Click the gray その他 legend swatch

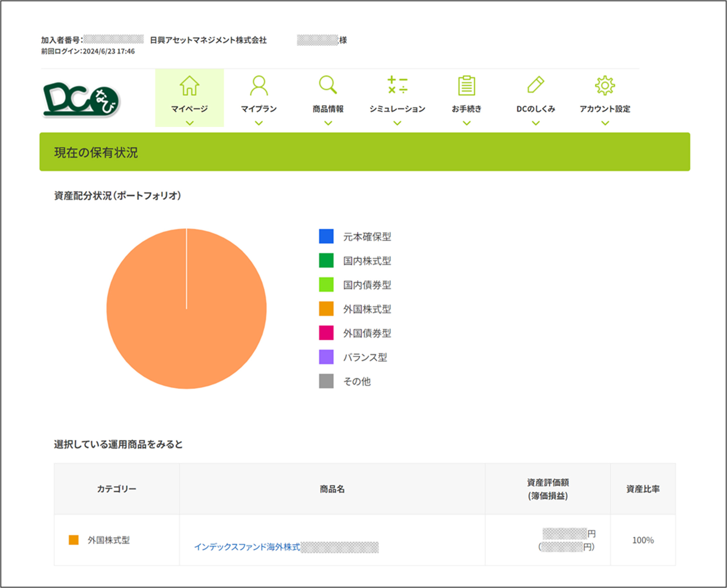click(326, 381)
